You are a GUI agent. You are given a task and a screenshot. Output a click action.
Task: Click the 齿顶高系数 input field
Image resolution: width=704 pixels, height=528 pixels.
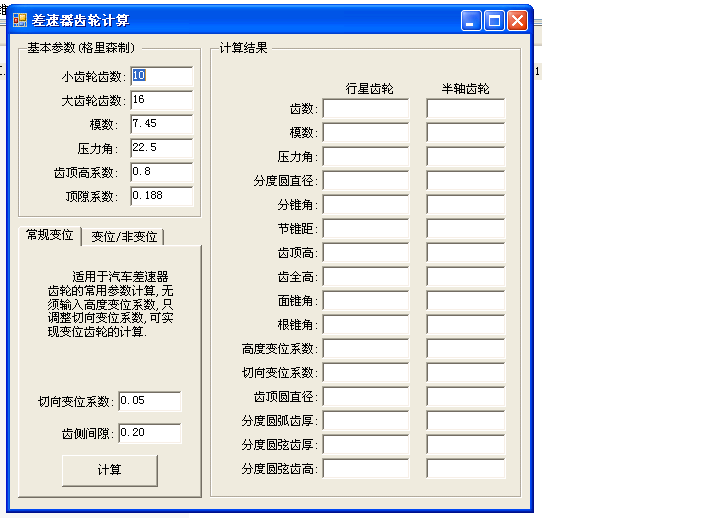(162, 172)
